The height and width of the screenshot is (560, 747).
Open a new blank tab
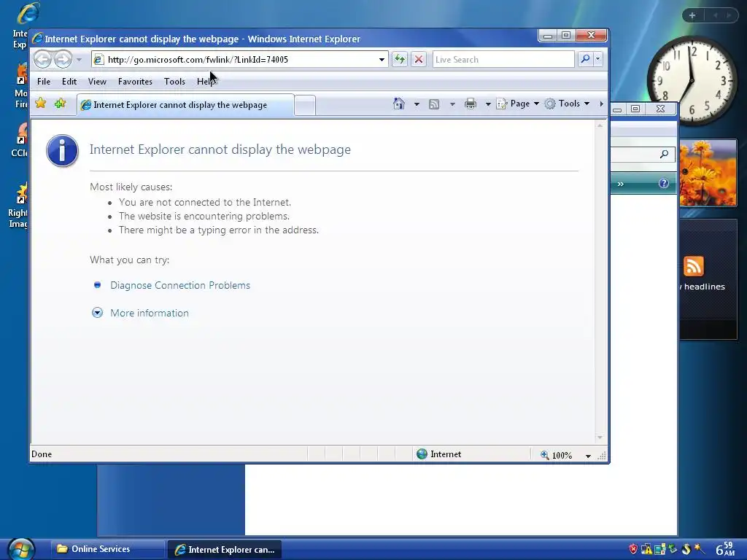pos(305,105)
